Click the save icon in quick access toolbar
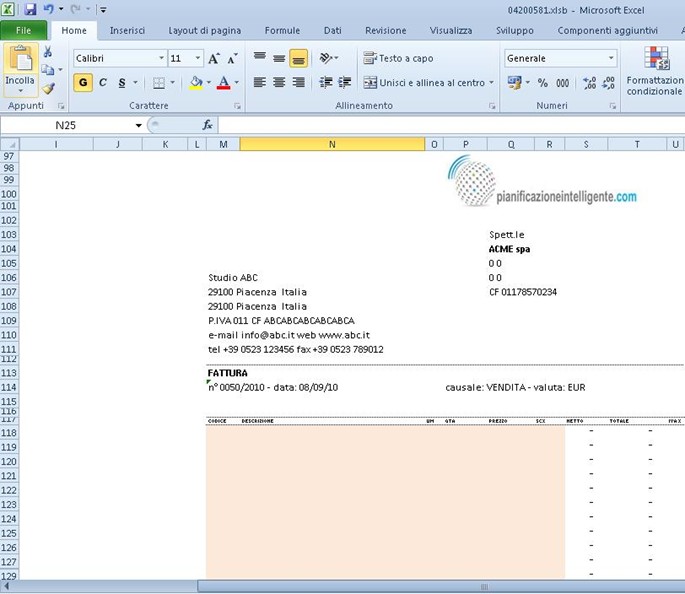This screenshot has width=685, height=594. pos(30,9)
